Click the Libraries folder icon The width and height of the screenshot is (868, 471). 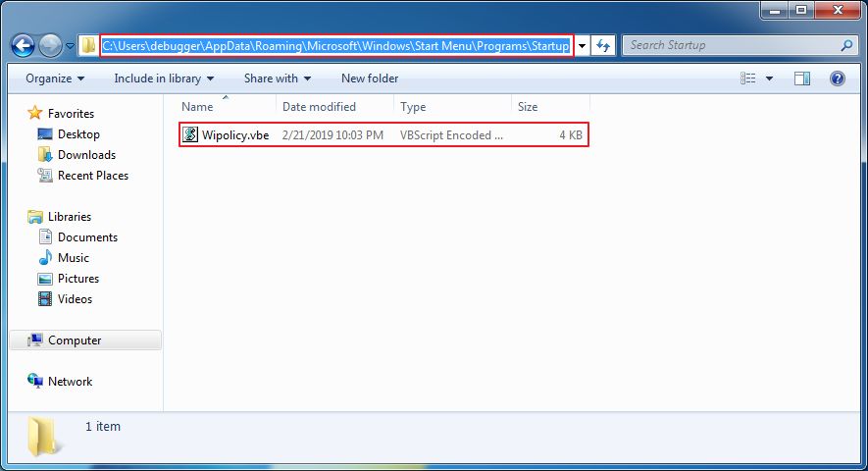35,217
